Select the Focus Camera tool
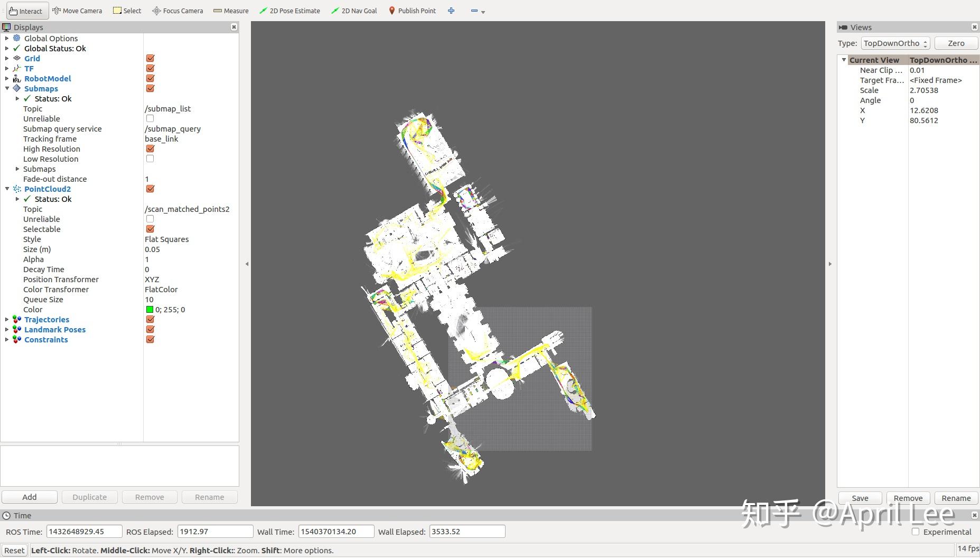 pos(178,11)
